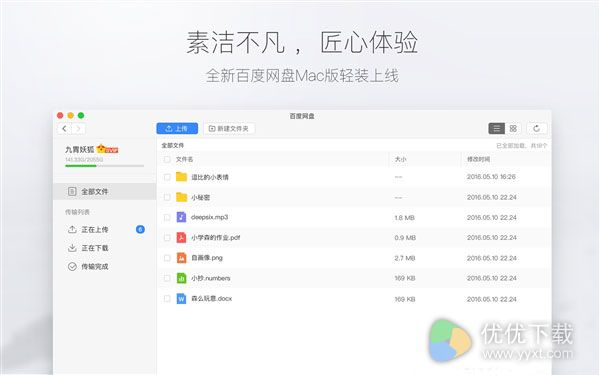Viewport: 600px width, 375px height.
Task: Select the file name 小学森的作业.pdf
Action: (x=215, y=238)
